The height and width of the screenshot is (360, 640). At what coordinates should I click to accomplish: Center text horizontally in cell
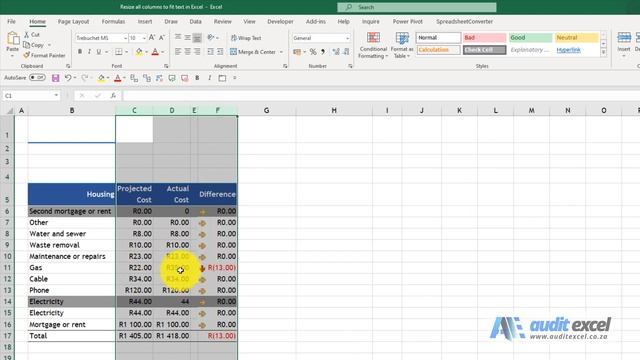[x=187, y=52]
